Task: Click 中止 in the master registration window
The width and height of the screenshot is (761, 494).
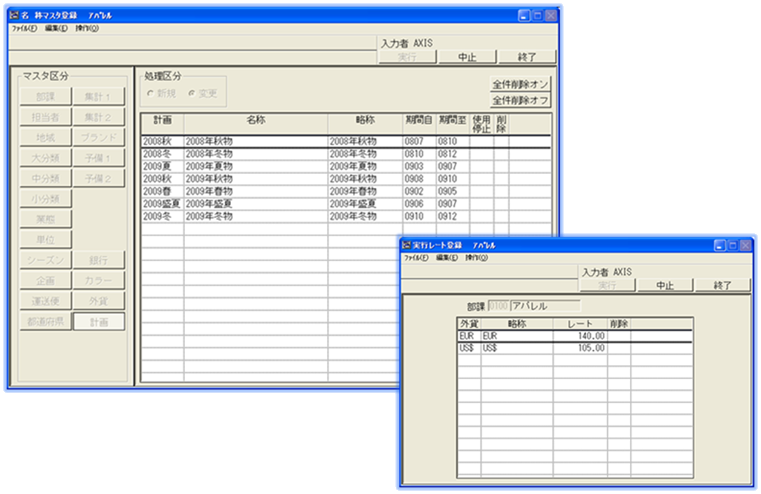Action: tap(462, 57)
